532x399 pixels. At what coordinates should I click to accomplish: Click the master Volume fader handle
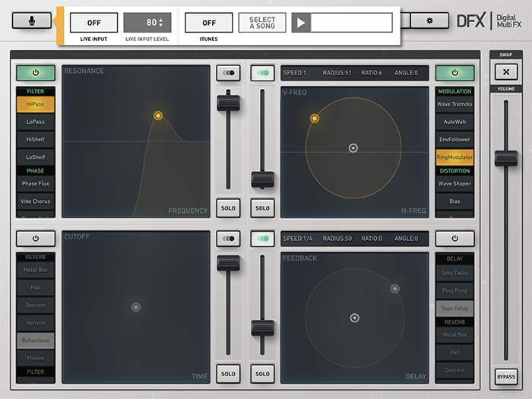pyautogui.click(x=506, y=158)
